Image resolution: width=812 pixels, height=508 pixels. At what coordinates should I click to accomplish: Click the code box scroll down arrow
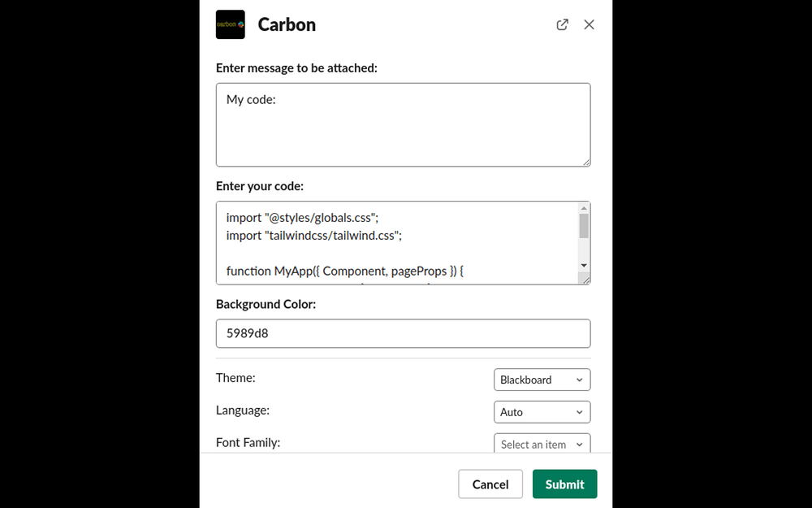(584, 266)
